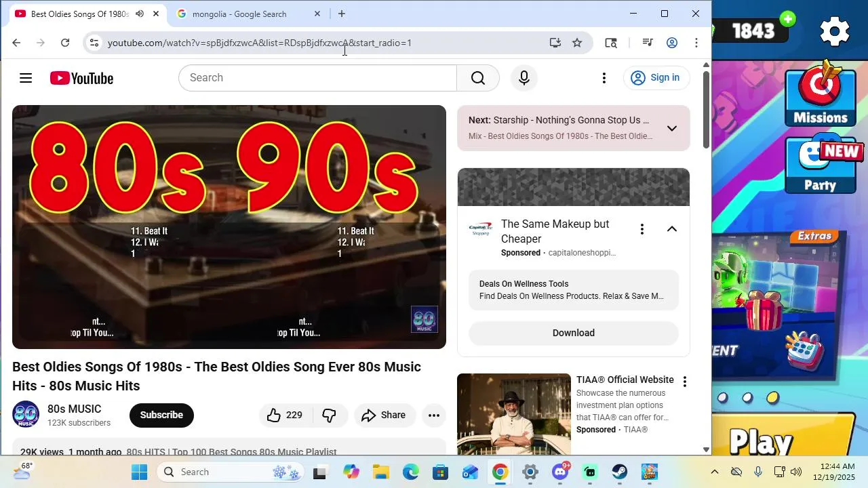Close the Best Oldies YouTube tab

coord(156,14)
